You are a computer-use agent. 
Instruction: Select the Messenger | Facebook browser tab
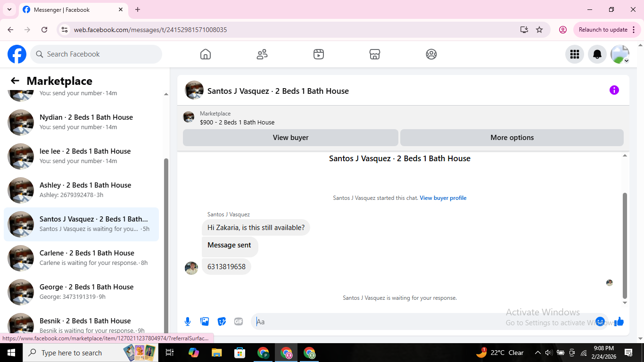coord(73,10)
